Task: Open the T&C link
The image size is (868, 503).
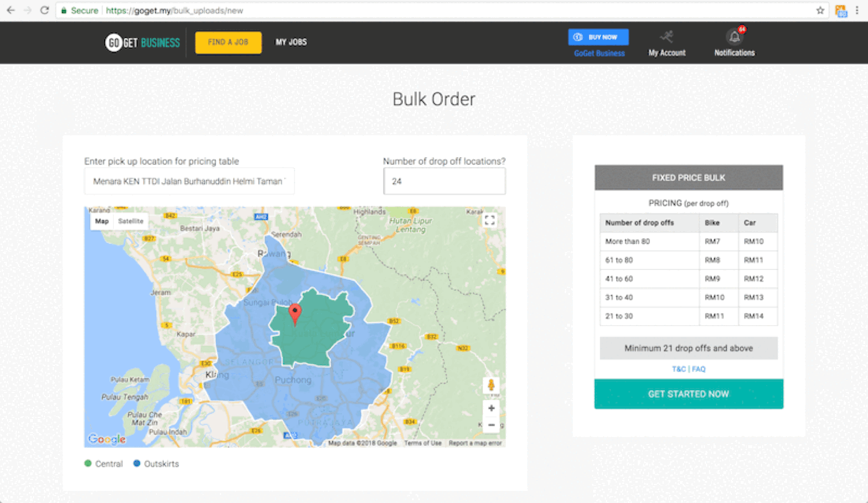Action: (x=678, y=369)
